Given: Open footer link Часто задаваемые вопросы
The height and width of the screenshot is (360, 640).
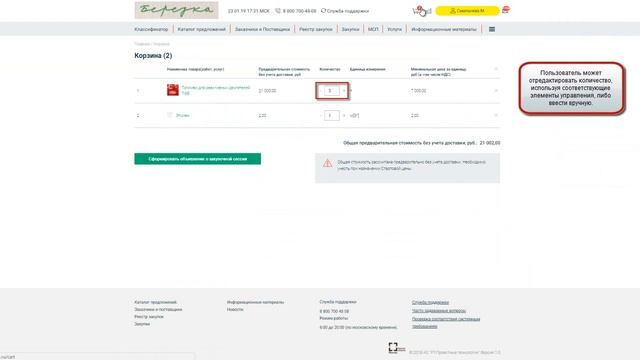Looking at the screenshot, I should coord(439,311).
